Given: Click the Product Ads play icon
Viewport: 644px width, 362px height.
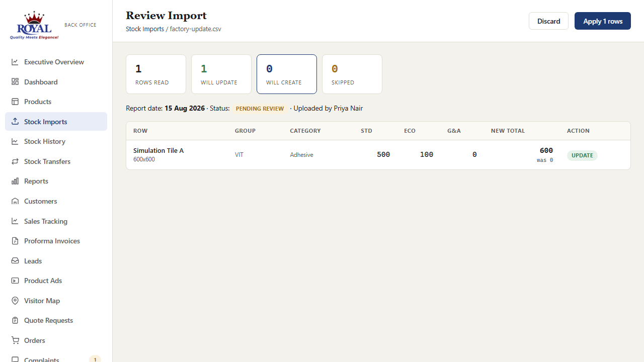Looking at the screenshot, I should pyautogui.click(x=15, y=281).
